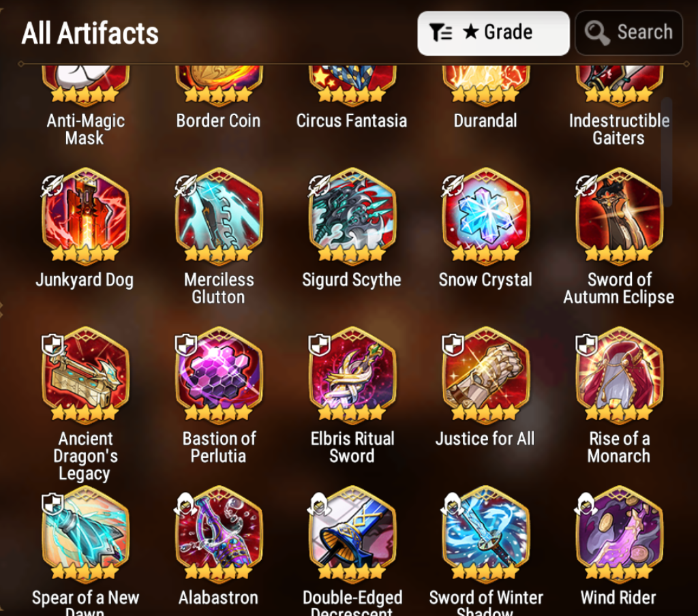Choose the Double-Edged Decrescent artifact
This screenshot has width=698, height=616.
click(x=352, y=533)
